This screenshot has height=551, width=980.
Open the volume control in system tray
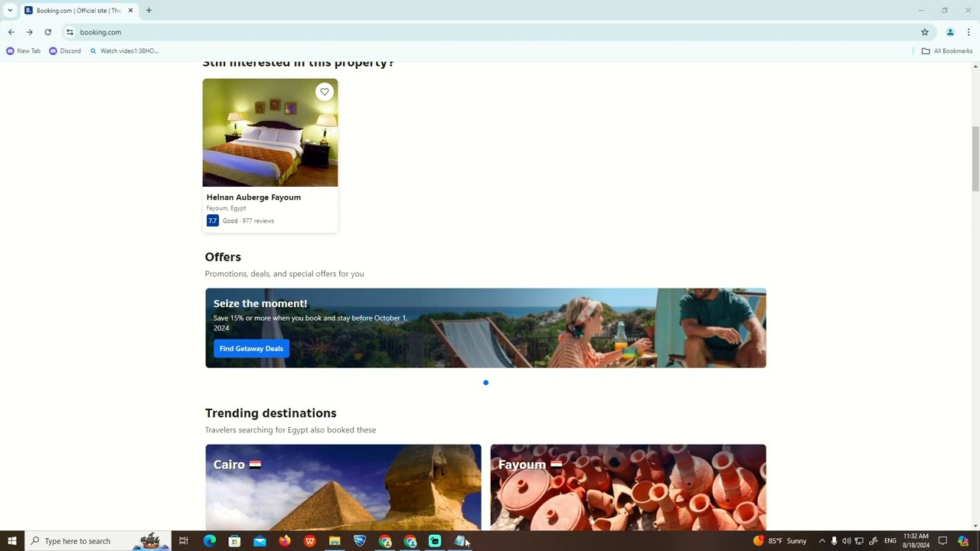pyautogui.click(x=847, y=541)
